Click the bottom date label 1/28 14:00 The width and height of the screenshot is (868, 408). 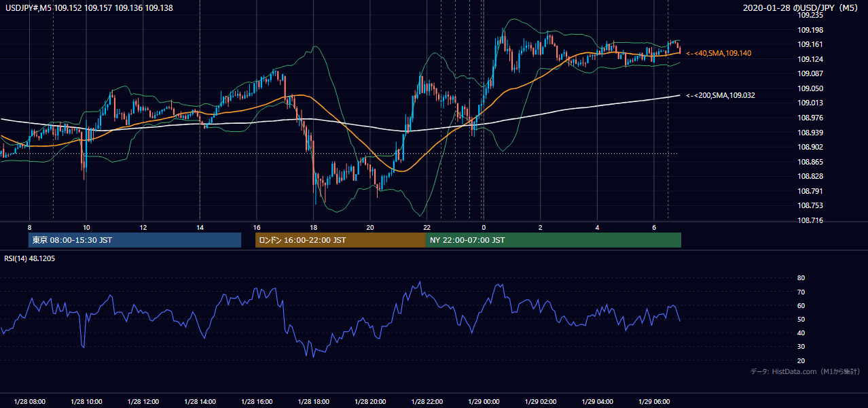pyautogui.click(x=200, y=402)
